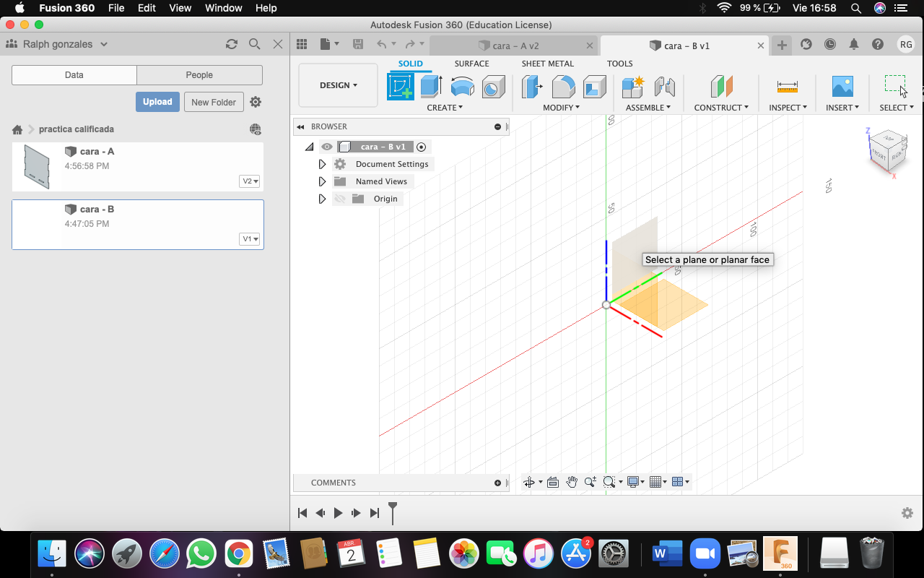Collapse cara - B v1 root node
Image resolution: width=924 pixels, height=578 pixels.
click(x=310, y=147)
